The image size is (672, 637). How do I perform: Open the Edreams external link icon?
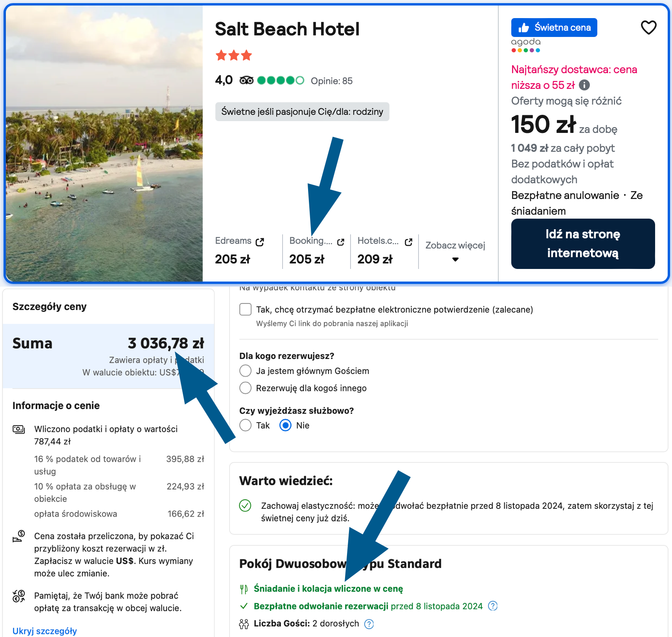260,242
